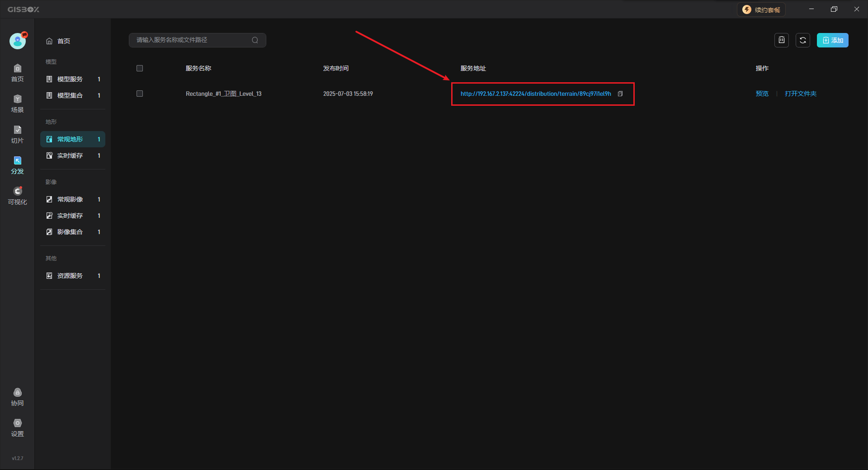
Task: Select 常规影像 in the side menu
Action: click(70, 199)
